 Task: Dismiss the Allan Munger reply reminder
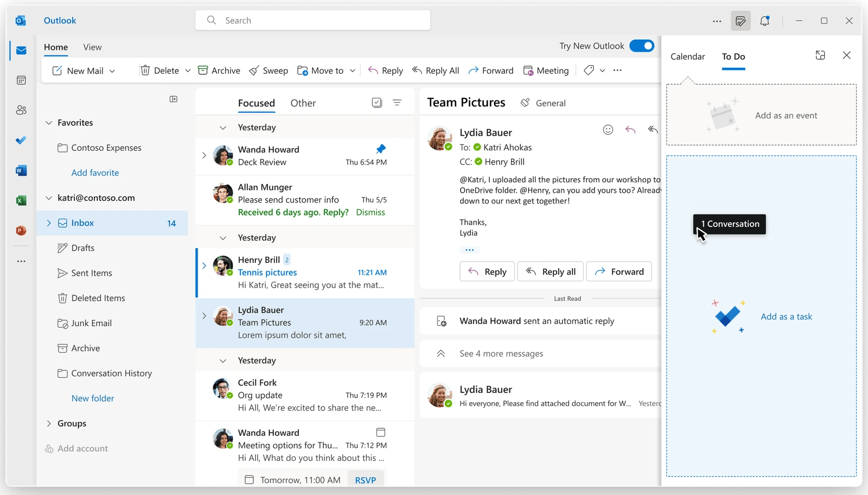point(371,212)
